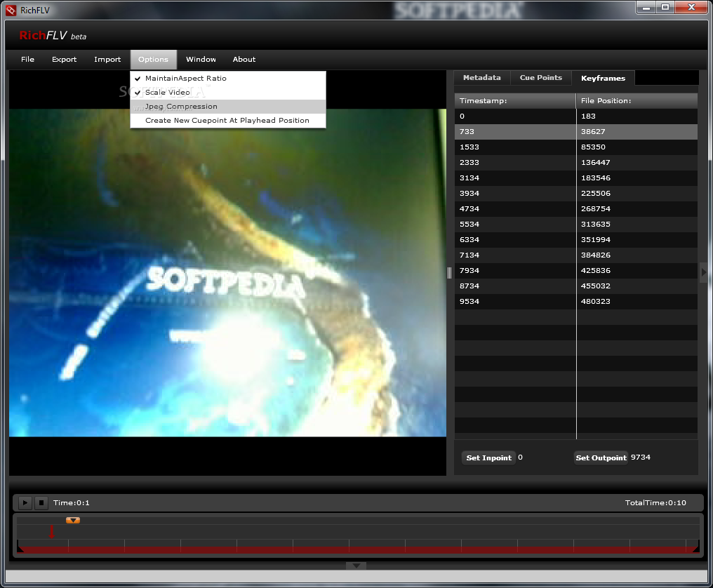Click the Set Outpoint button
Viewport: 713px width, 588px height.
tap(601, 458)
